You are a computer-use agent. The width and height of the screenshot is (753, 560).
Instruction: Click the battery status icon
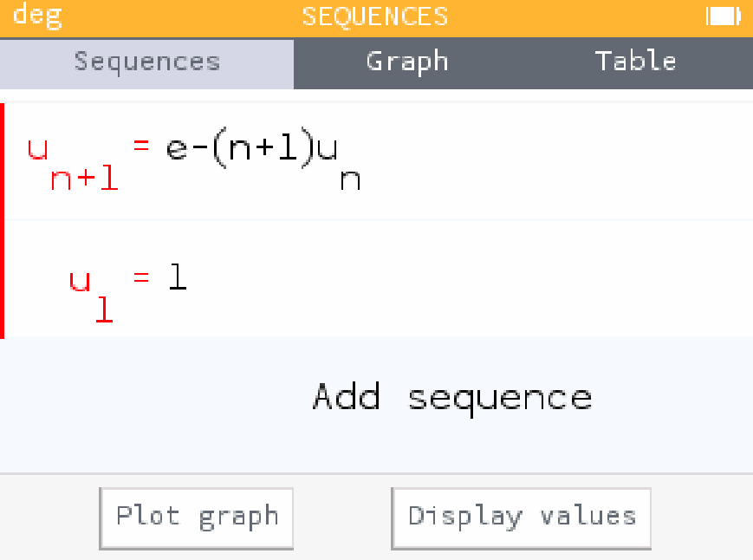(x=722, y=15)
